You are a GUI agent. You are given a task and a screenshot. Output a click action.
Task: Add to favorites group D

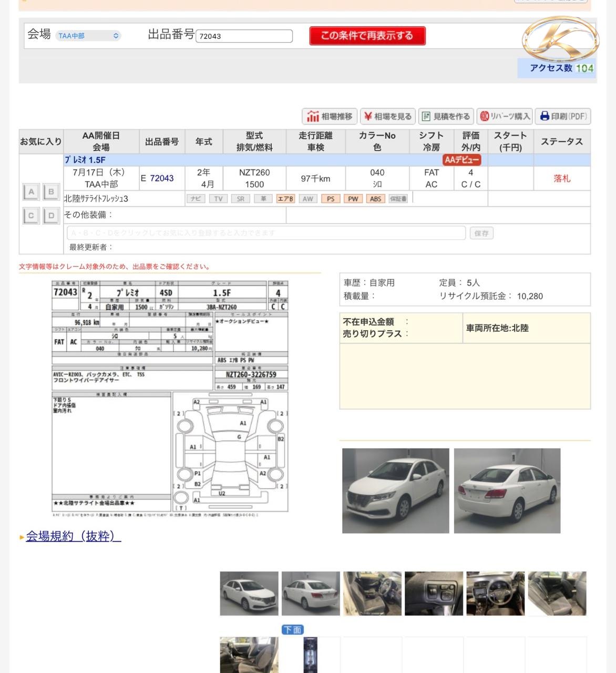(51, 216)
